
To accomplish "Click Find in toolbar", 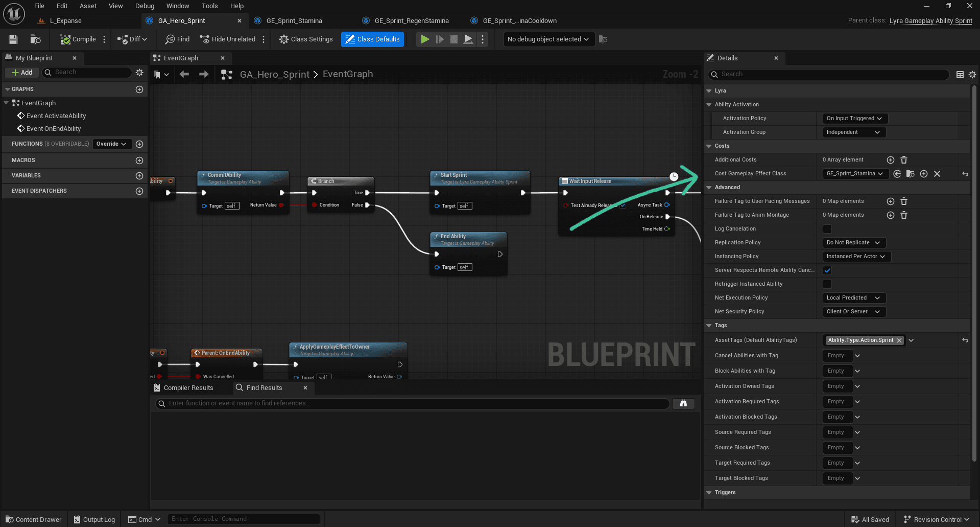I will [177, 39].
